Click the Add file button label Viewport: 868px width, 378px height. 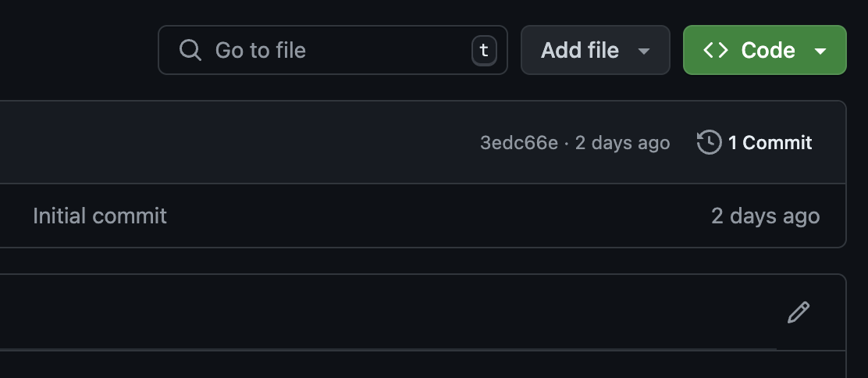[580, 50]
